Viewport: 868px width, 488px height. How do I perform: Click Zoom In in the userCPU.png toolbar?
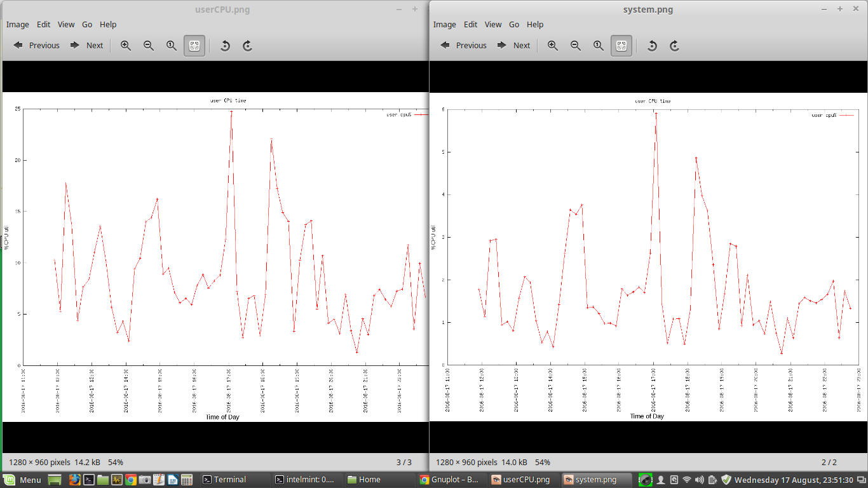(x=126, y=45)
